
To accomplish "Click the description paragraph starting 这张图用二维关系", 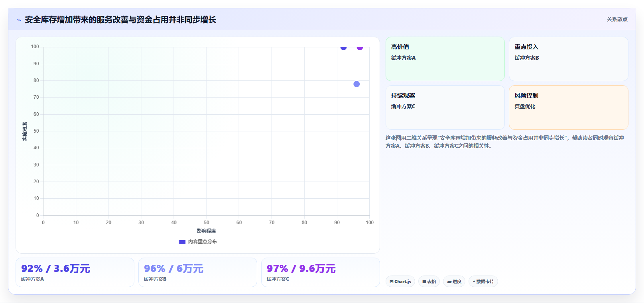I will 505,142.
